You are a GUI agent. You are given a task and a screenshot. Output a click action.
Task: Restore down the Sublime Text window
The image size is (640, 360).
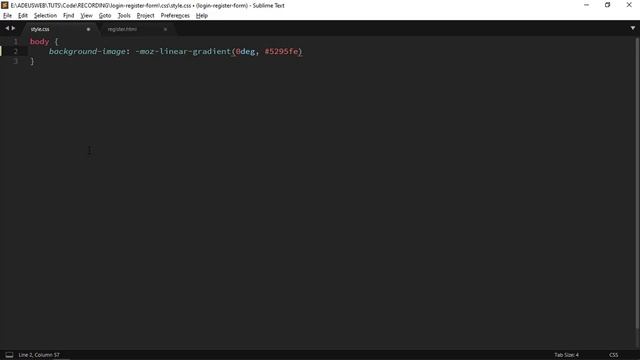click(x=608, y=5)
